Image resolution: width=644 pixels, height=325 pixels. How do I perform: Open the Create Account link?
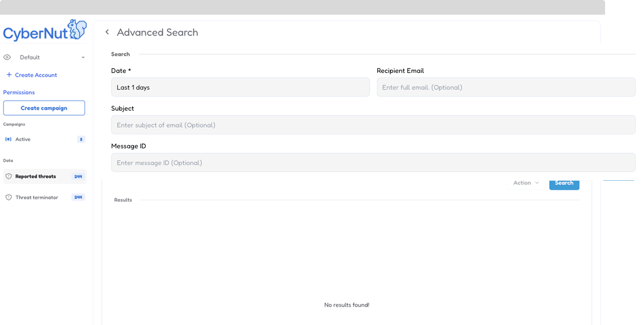tap(36, 75)
